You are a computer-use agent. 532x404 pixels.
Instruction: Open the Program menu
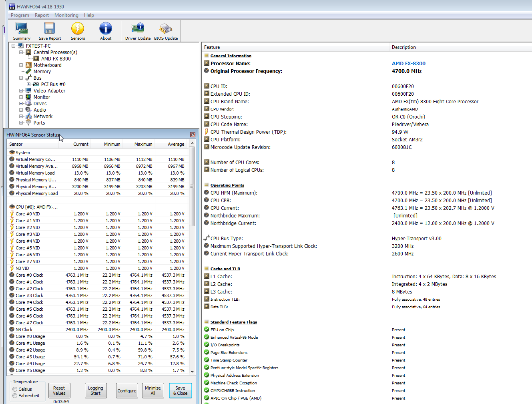[20, 15]
